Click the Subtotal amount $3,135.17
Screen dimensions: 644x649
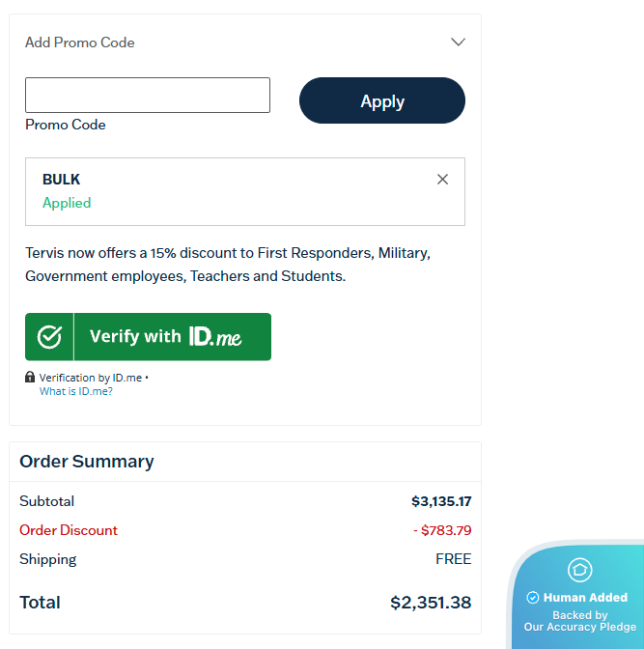441,501
